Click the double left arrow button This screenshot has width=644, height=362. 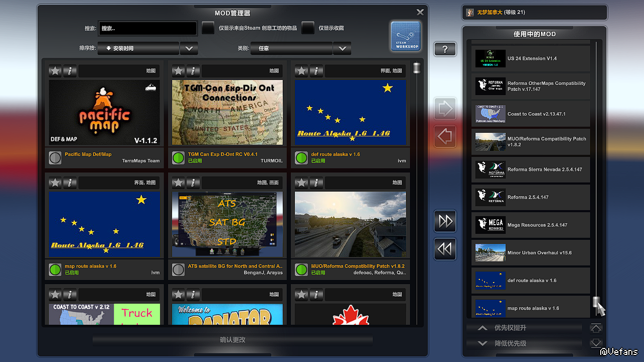pos(445,249)
